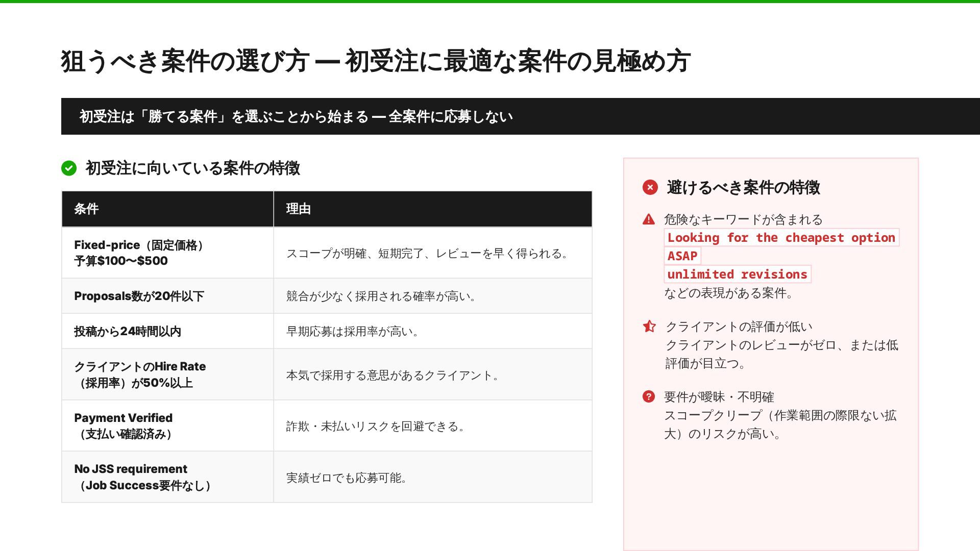Screen dimensions: 980x551
Task: Click the red warning triangle icon
Action: [x=648, y=220]
